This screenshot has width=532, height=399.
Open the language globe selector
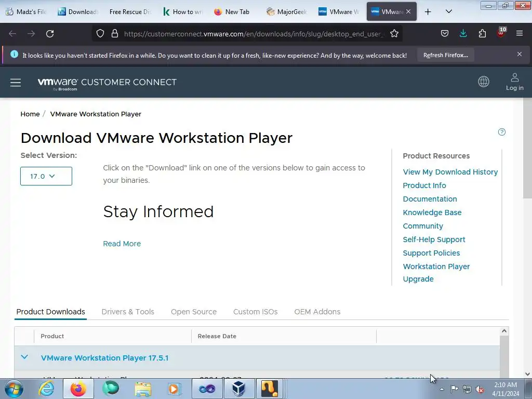[x=484, y=82]
